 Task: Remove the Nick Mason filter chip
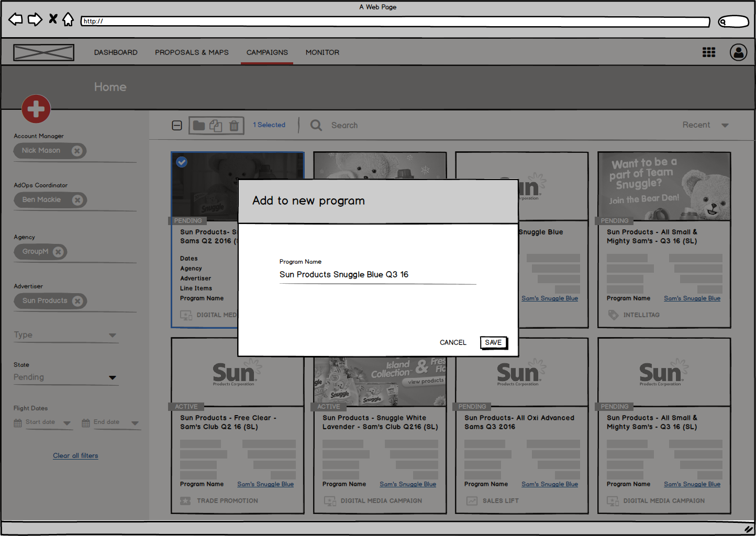[77, 151]
